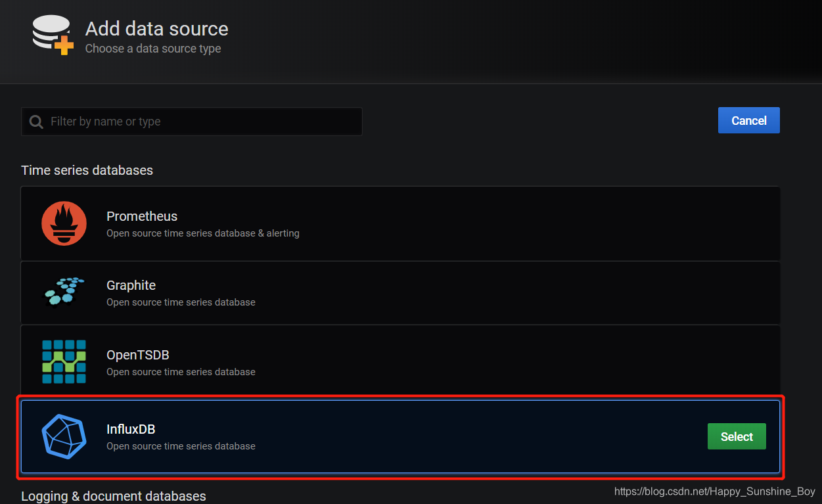Click the Graphite dots logo icon
Image resolution: width=822 pixels, height=504 pixels.
click(x=64, y=292)
